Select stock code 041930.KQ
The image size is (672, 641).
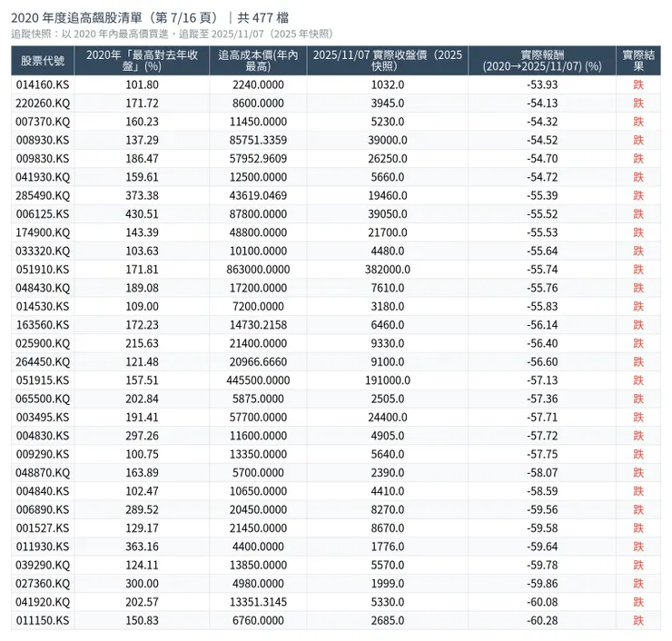click(x=43, y=176)
